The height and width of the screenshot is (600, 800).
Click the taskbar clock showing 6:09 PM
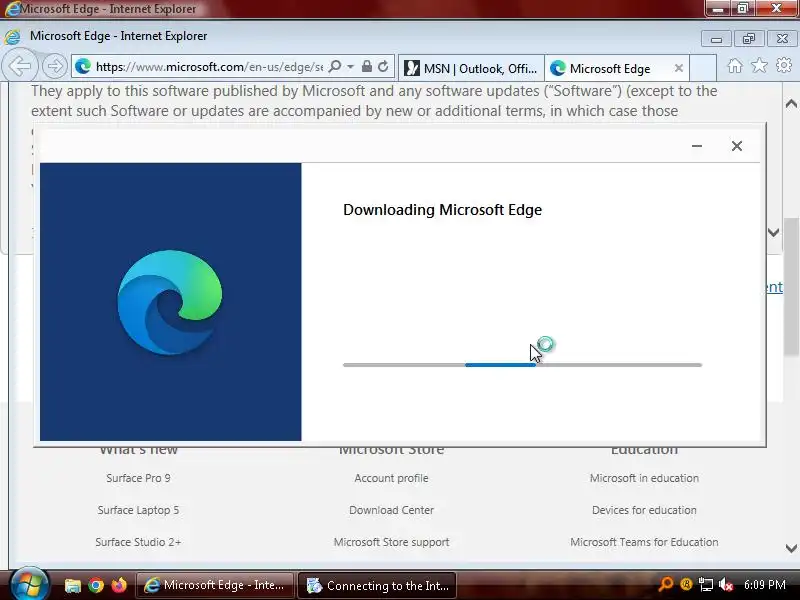pos(764,584)
